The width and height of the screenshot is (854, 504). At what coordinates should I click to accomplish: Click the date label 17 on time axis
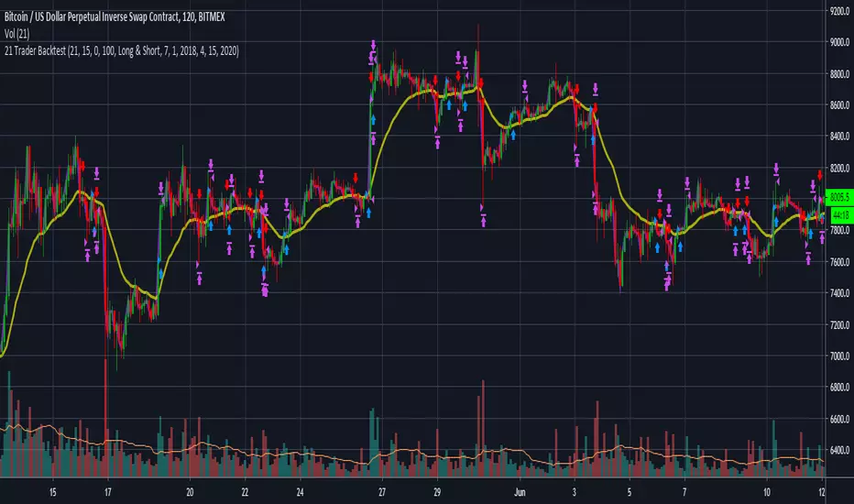click(x=108, y=493)
